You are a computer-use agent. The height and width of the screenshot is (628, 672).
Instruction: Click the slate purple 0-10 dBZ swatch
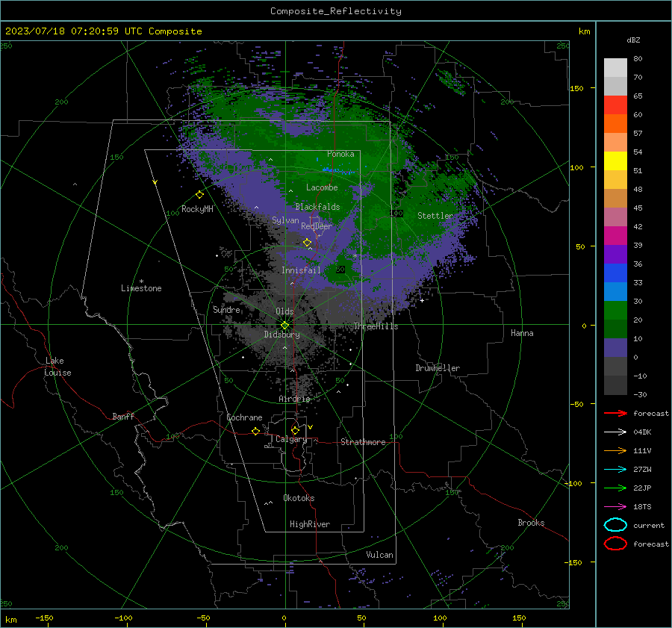(x=615, y=347)
